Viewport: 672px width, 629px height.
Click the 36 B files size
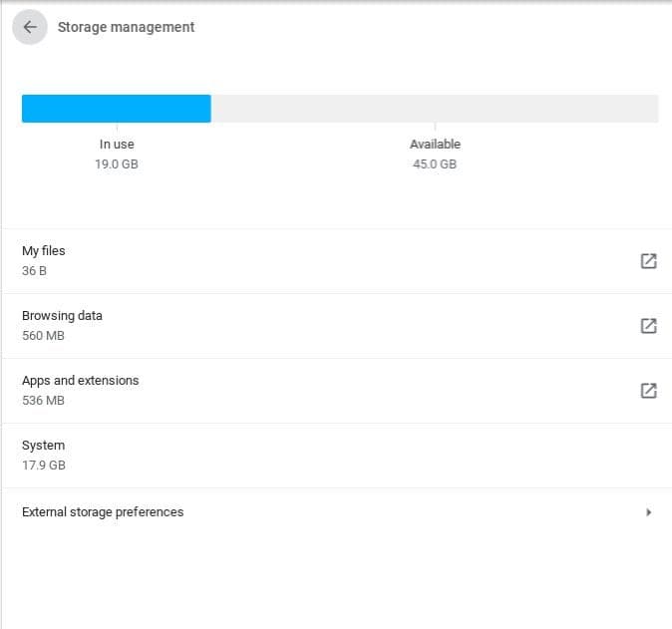point(34,271)
